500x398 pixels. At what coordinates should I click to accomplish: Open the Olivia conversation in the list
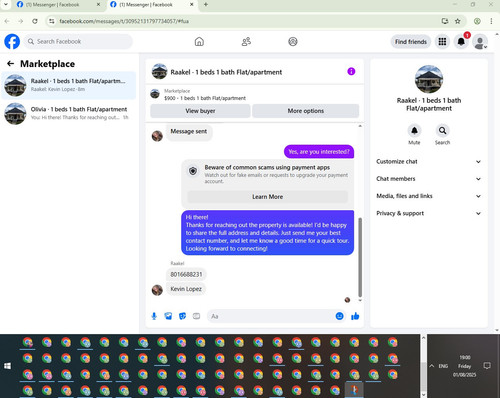coord(69,113)
